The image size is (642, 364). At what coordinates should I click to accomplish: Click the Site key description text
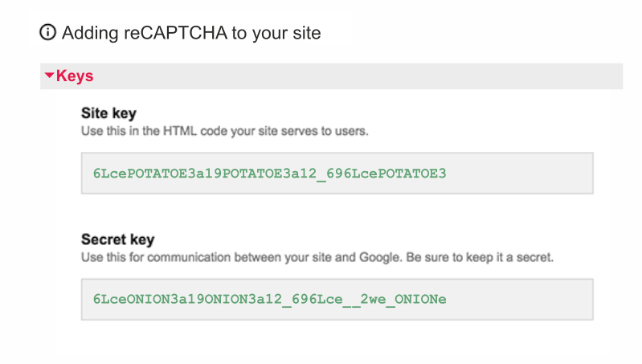(225, 130)
